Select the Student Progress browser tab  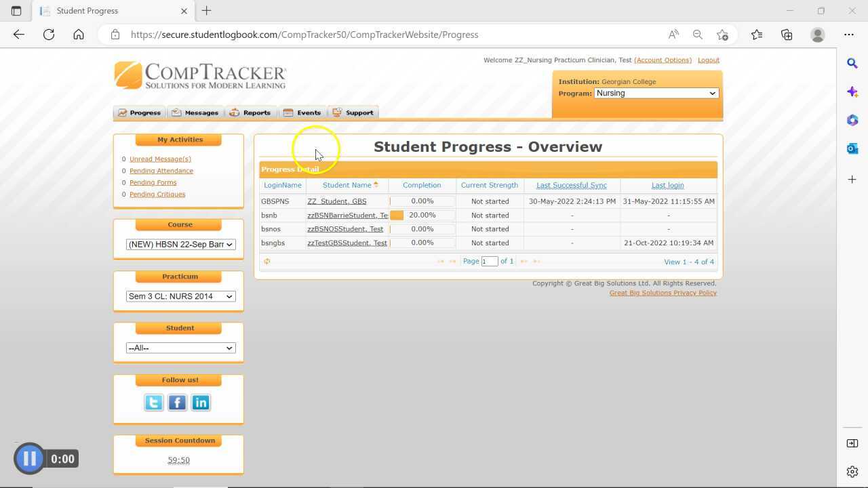[87, 11]
